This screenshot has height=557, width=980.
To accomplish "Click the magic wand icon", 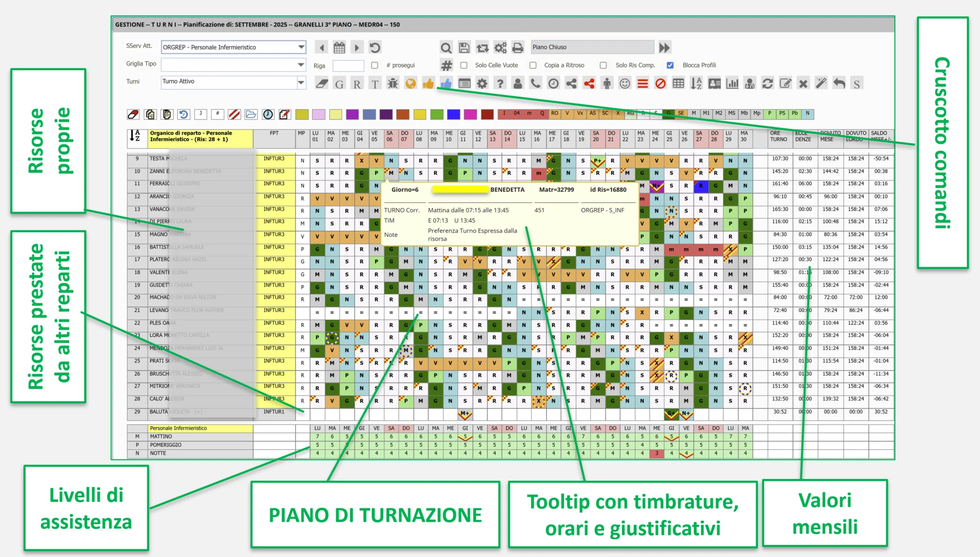I will click(x=821, y=84).
